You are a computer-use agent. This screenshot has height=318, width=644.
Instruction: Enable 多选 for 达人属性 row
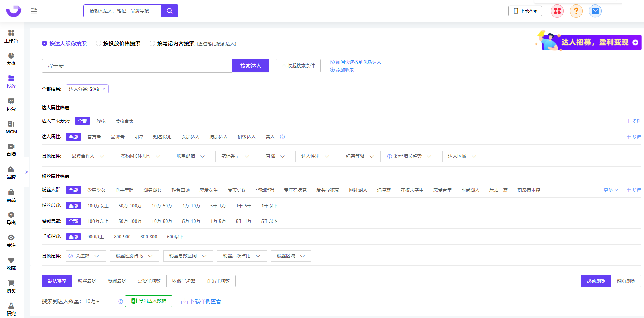pos(634,137)
